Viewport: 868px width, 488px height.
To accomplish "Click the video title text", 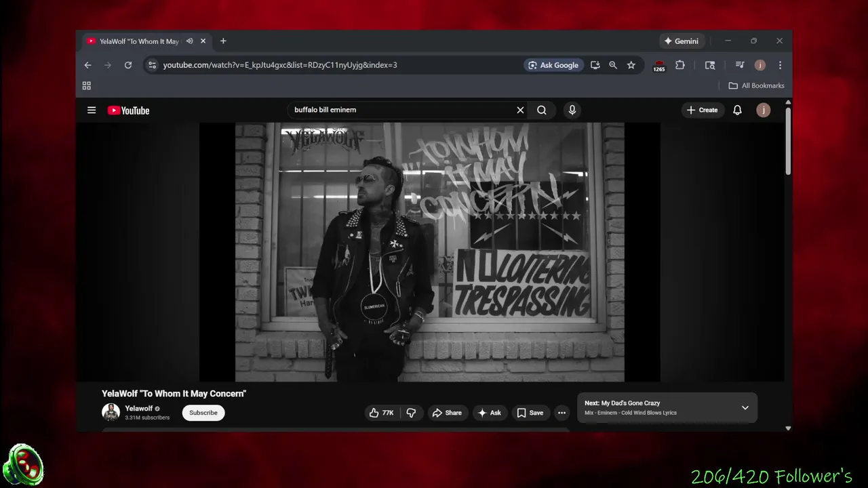I will click(174, 393).
